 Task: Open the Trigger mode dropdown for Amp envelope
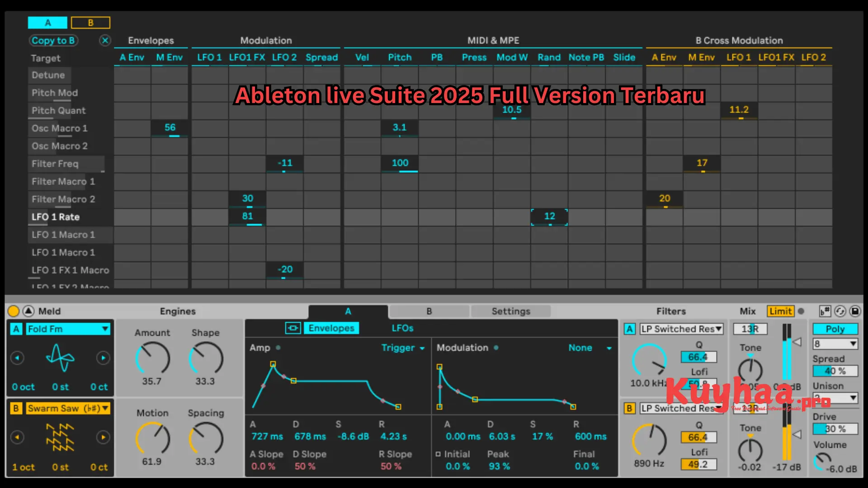[x=403, y=348]
